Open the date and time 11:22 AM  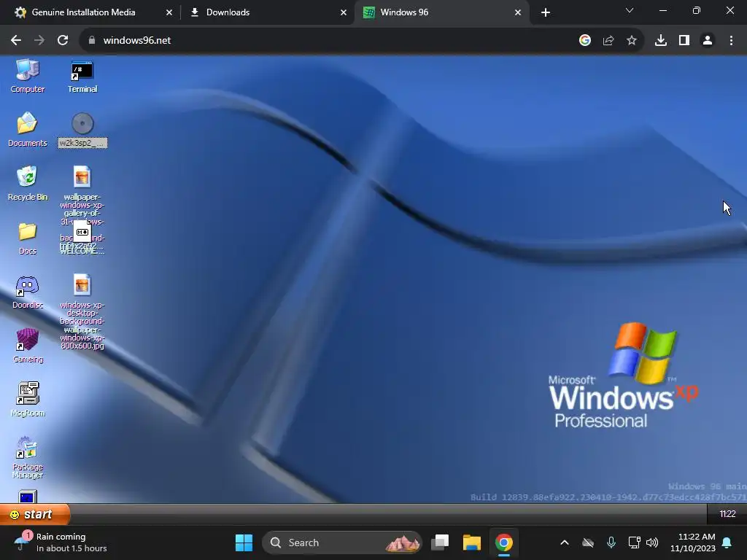point(693,542)
